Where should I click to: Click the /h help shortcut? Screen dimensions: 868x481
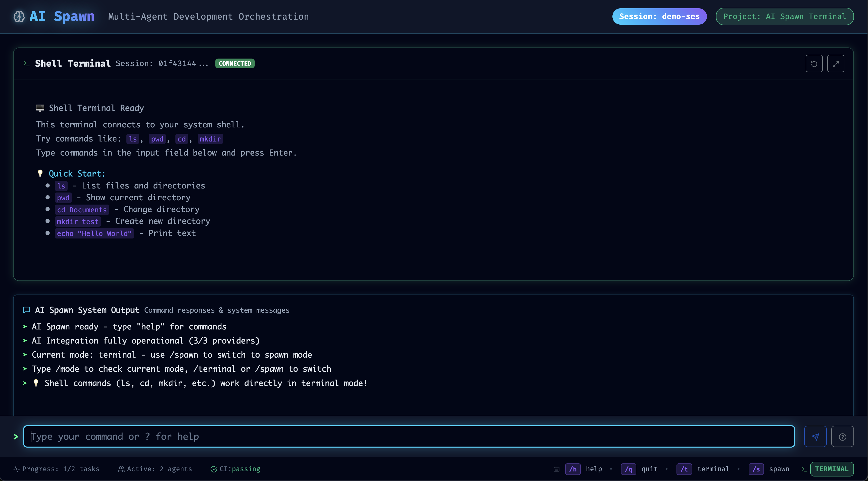point(572,469)
